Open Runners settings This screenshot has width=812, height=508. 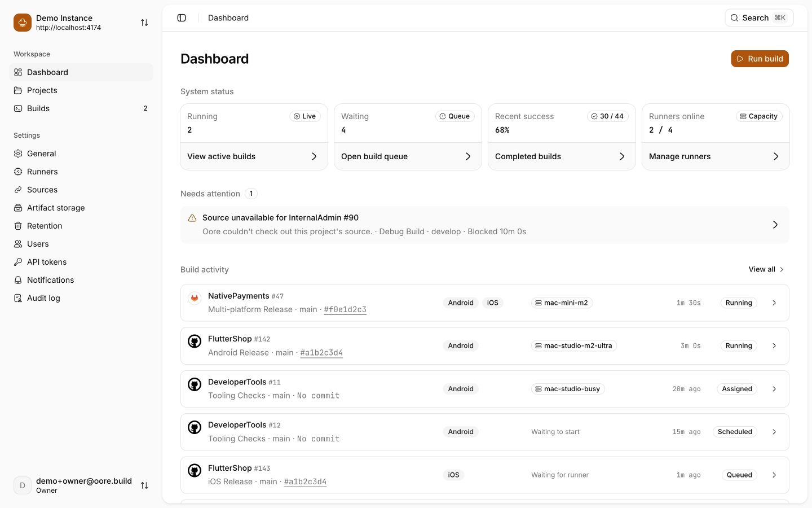(x=81, y=172)
